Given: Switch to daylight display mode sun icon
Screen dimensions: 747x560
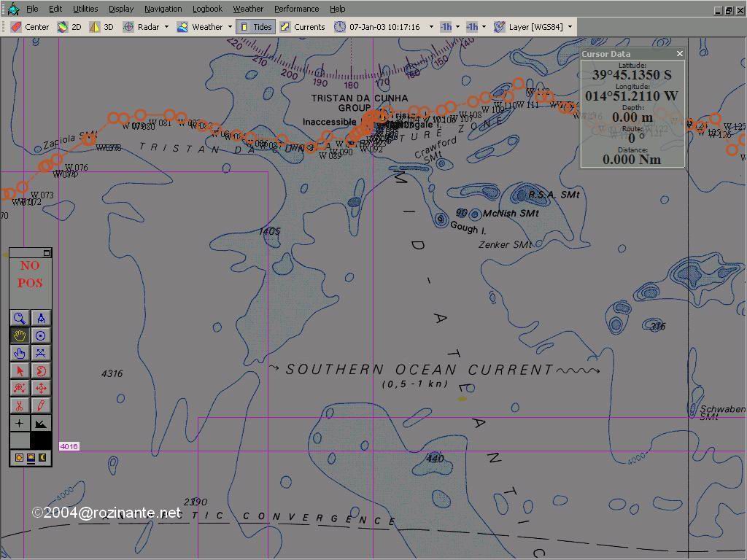Looking at the screenshot, I should [x=19, y=458].
